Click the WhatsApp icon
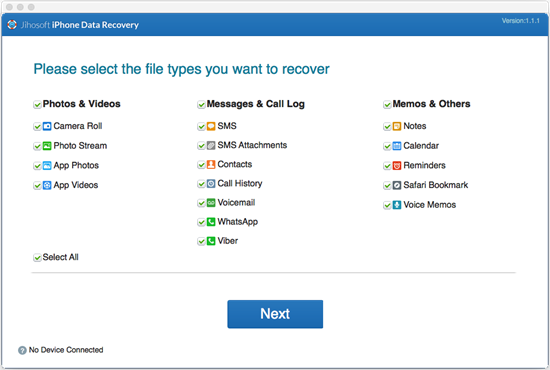 tap(211, 222)
